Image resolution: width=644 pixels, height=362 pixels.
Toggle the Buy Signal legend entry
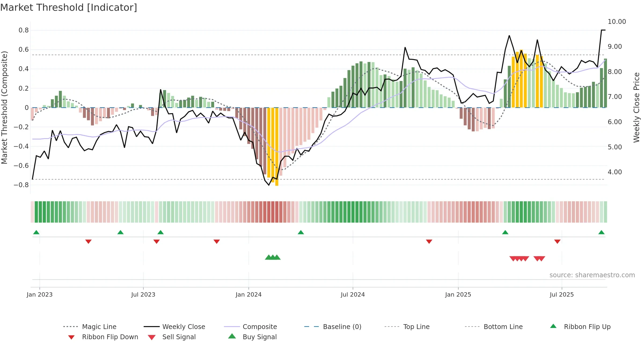252,337
